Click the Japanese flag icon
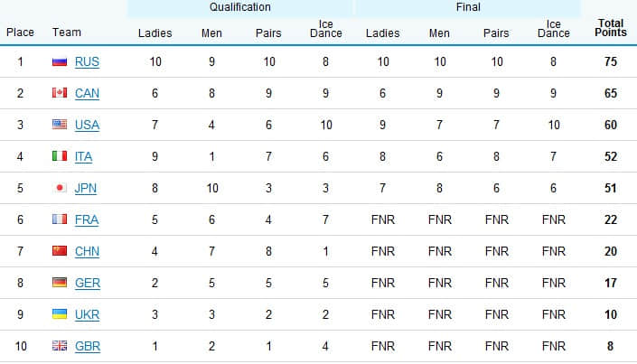 pos(60,188)
